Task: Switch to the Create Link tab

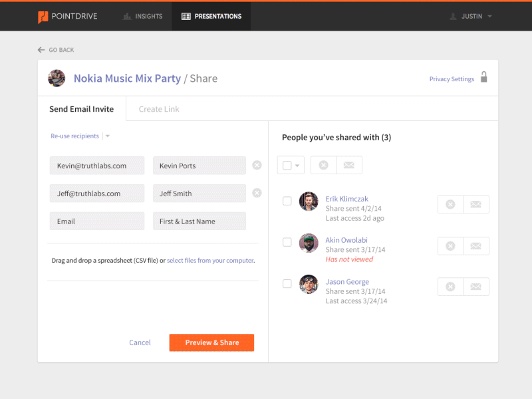Action: [159, 109]
